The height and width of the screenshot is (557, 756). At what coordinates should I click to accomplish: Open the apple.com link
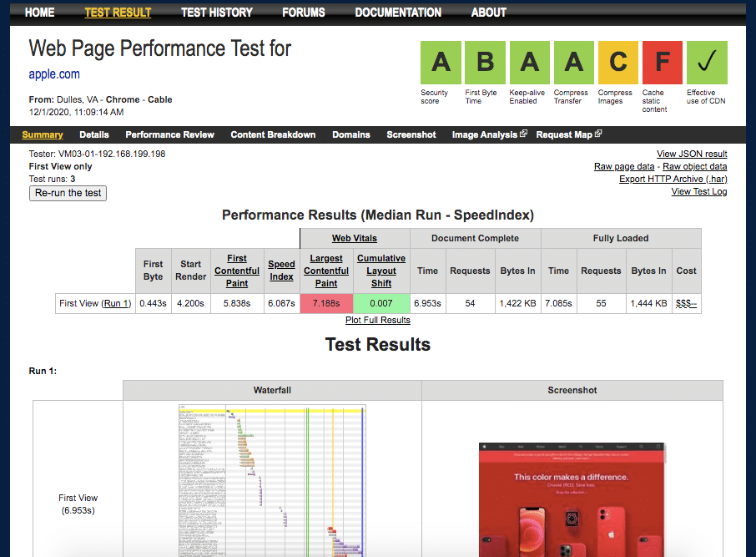[x=54, y=74]
